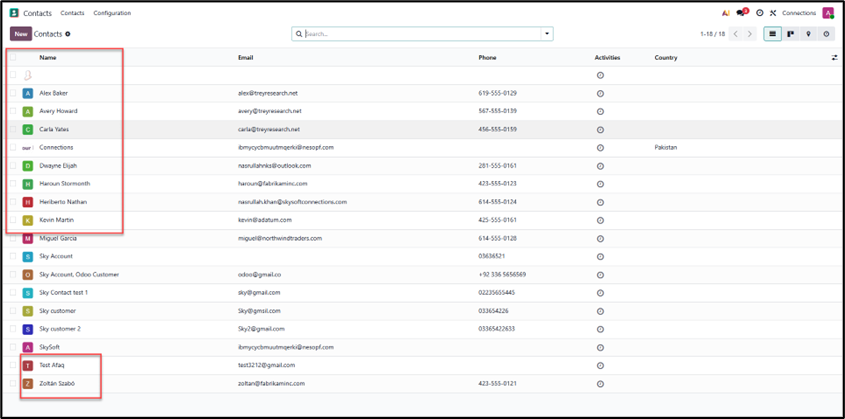Check the box for Avery Howard
This screenshot has width=845, height=419.
pyautogui.click(x=13, y=111)
